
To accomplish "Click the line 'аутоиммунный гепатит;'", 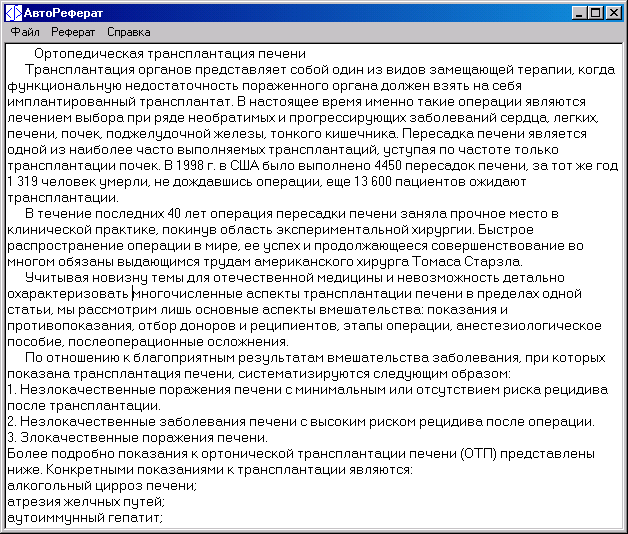I will click(85, 518).
